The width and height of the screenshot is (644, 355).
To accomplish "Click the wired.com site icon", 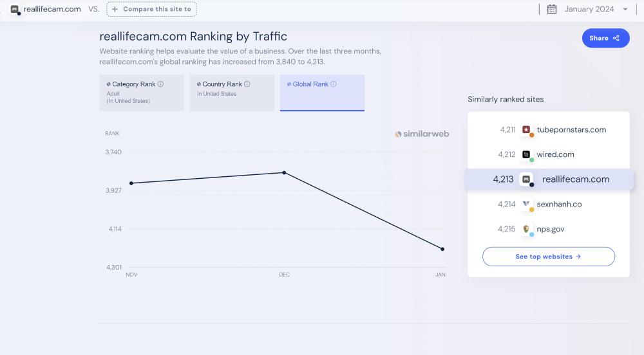I will 526,154.
